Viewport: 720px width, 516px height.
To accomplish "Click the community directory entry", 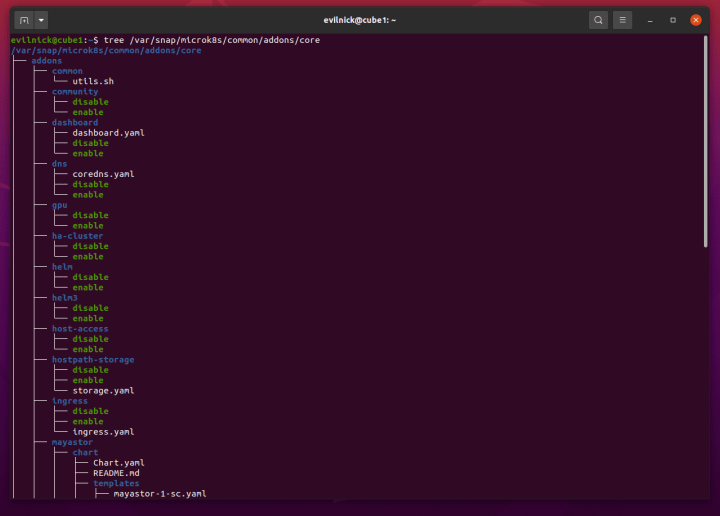I will (75, 92).
